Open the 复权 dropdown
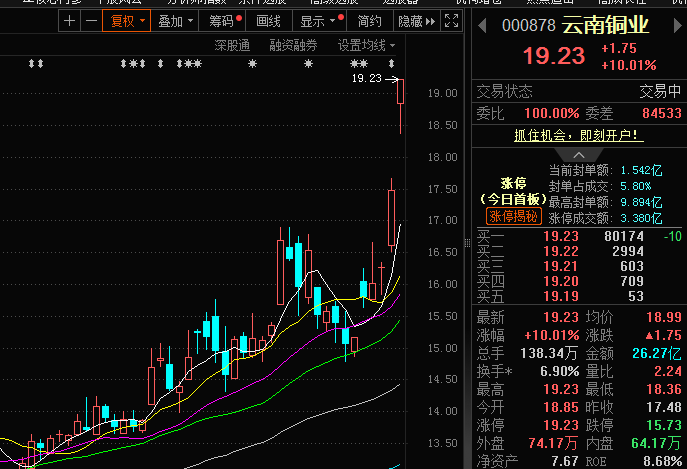 pos(127,21)
